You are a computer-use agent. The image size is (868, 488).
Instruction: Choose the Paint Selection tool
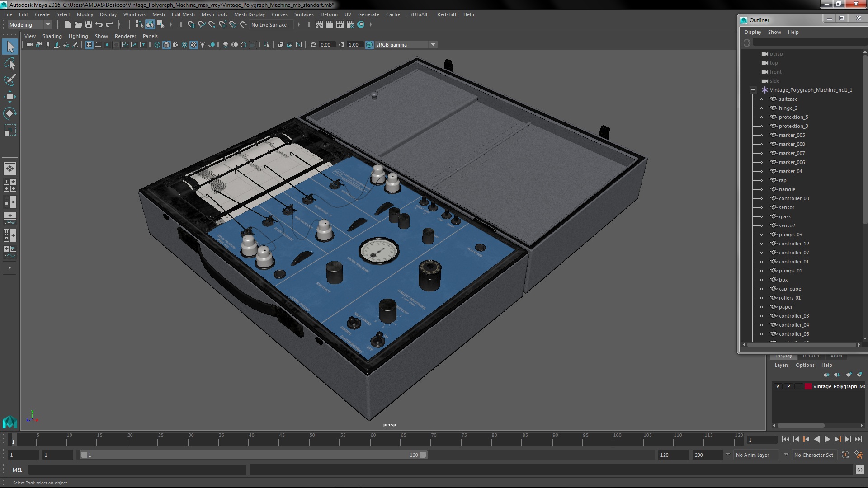[9, 80]
